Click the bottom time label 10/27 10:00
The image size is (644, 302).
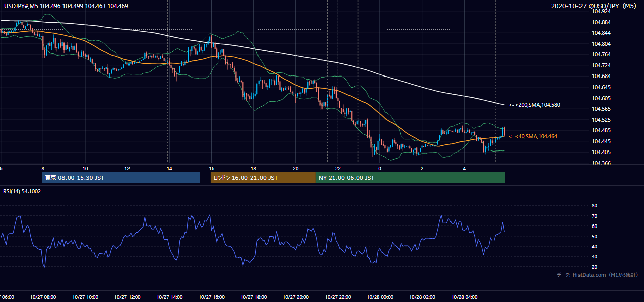click(x=85, y=297)
